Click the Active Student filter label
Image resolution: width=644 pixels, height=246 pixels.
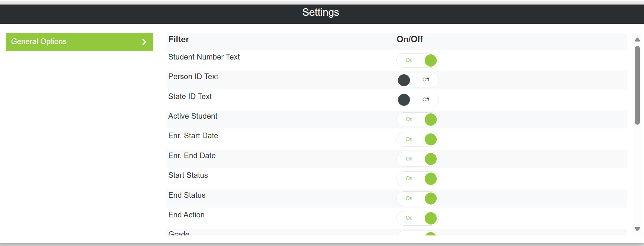[193, 116]
